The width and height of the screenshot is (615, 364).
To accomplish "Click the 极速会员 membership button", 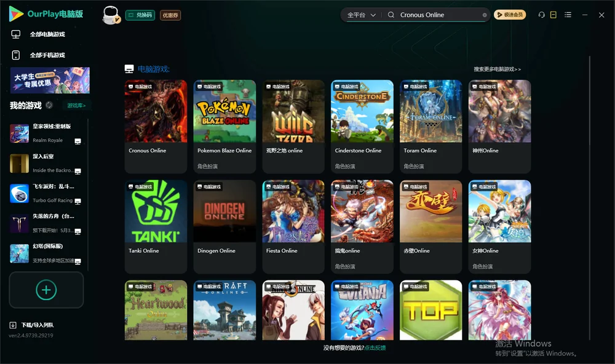I will pyautogui.click(x=510, y=15).
